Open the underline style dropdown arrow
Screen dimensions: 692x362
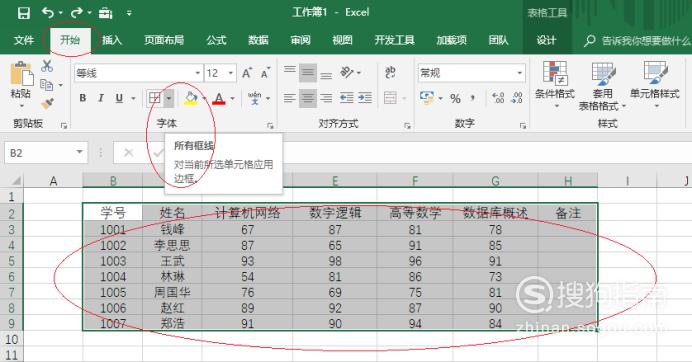(133, 98)
